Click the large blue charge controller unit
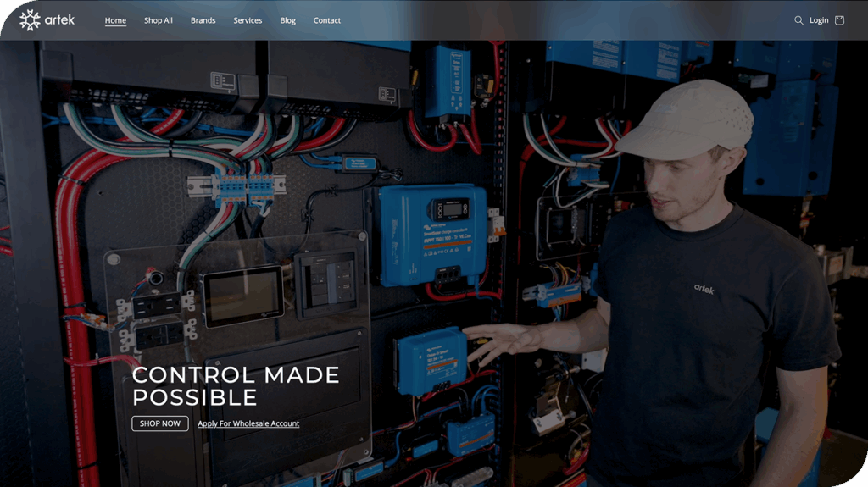Screen dimensions: 868x487 (x=434, y=235)
